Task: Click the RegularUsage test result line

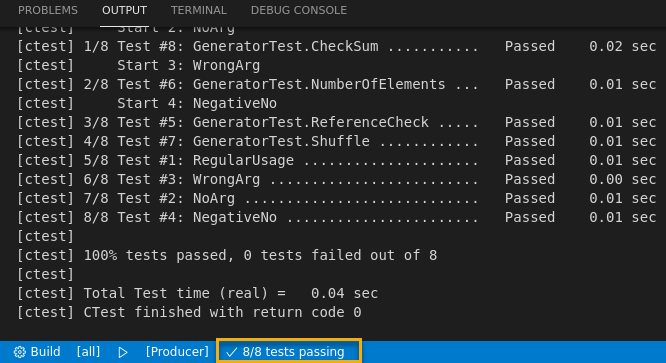Action: (x=337, y=160)
